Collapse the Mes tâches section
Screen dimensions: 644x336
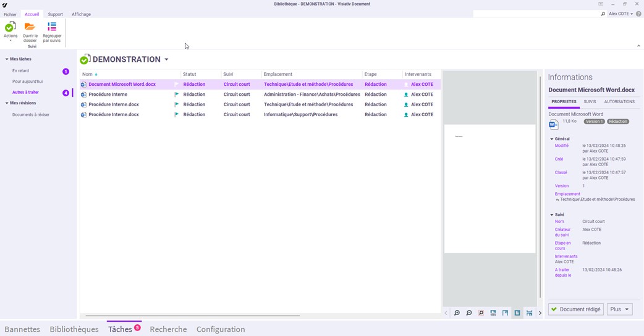(7, 59)
